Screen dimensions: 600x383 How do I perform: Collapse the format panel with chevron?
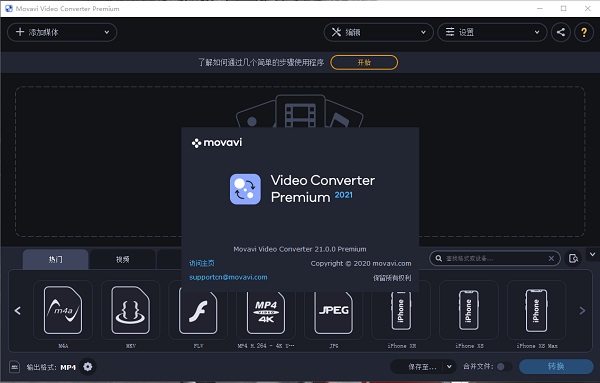(x=592, y=254)
